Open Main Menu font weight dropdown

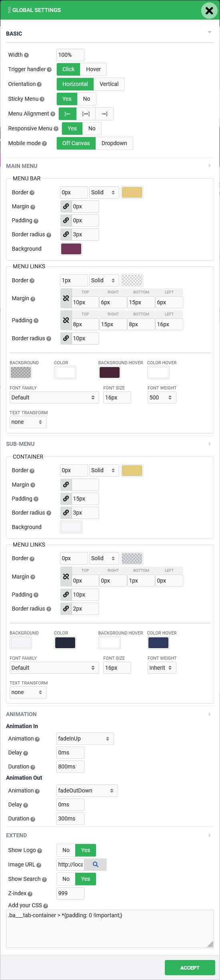pos(162,397)
